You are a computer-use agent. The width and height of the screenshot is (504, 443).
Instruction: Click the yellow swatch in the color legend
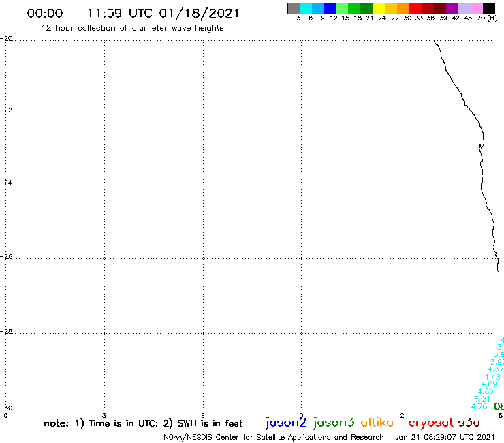click(379, 9)
